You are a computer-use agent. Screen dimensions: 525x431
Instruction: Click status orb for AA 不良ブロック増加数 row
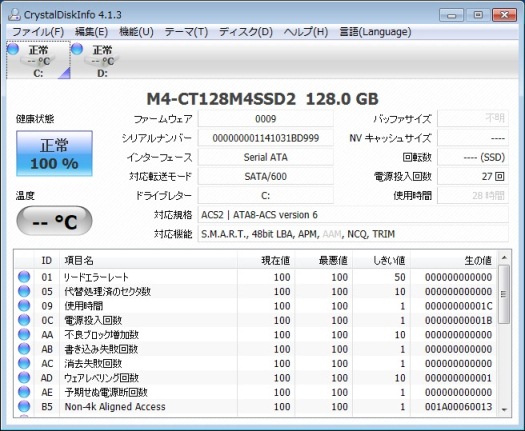pyautogui.click(x=24, y=335)
